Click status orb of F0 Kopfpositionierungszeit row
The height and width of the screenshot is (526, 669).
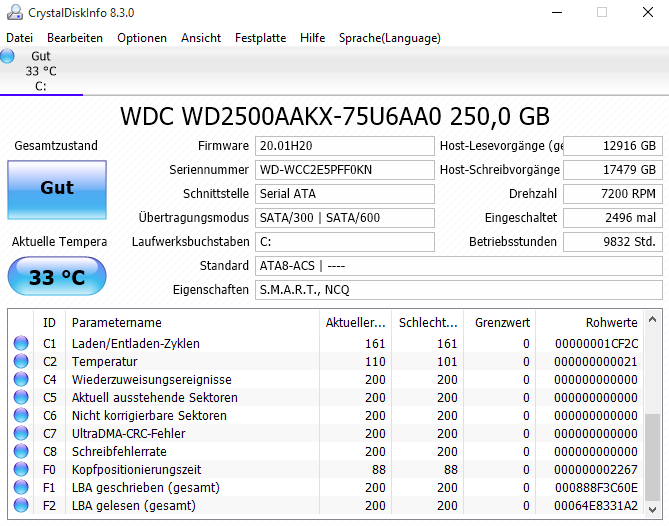(x=21, y=469)
